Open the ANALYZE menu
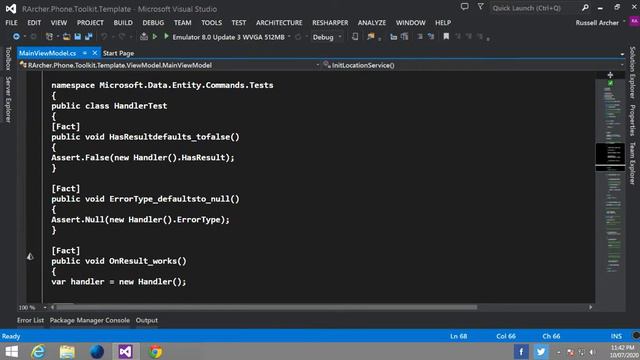Viewport: 640px width, 360px height. coord(372,23)
